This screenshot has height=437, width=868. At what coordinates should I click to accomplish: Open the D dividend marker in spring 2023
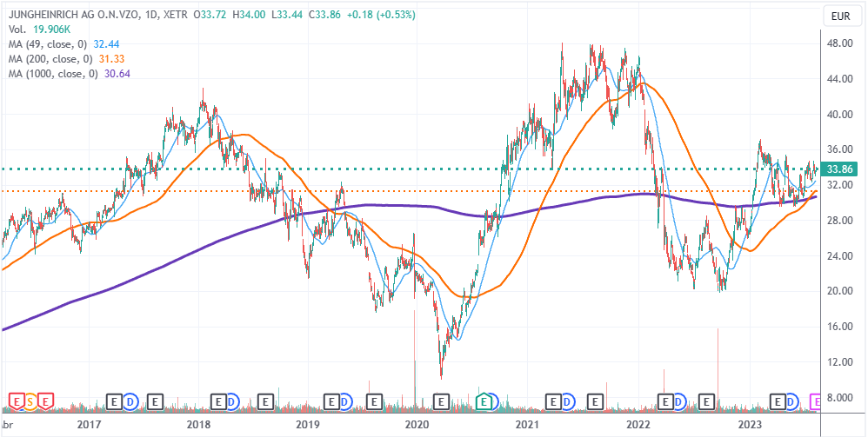(792, 401)
